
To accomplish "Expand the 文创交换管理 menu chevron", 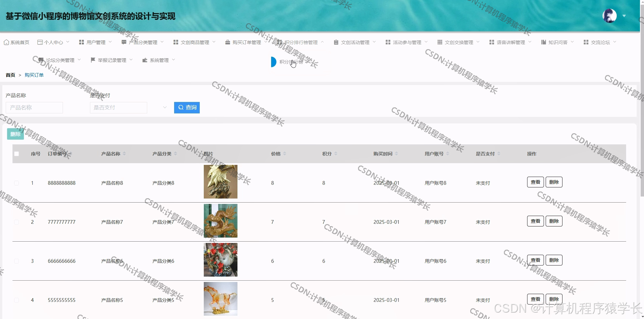I will tap(478, 42).
